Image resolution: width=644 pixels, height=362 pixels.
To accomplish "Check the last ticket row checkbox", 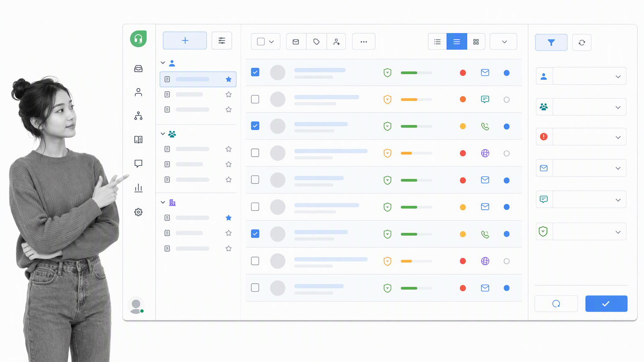I will click(255, 288).
